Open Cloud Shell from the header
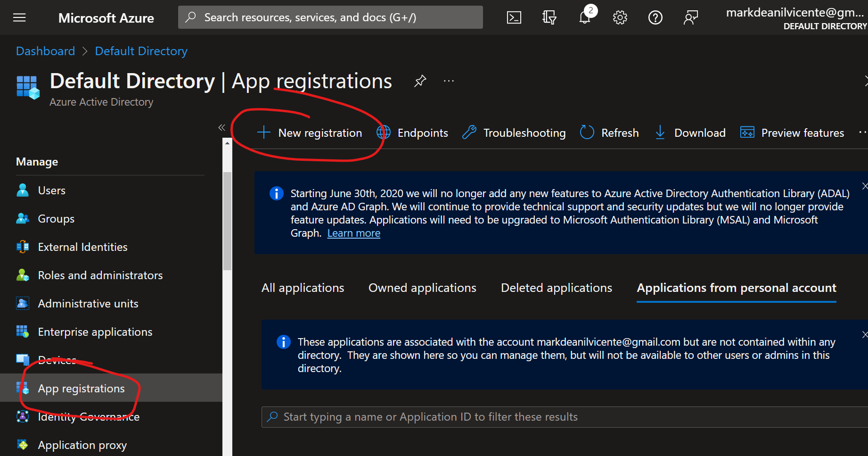Viewport: 868px width, 456px height. (x=514, y=18)
